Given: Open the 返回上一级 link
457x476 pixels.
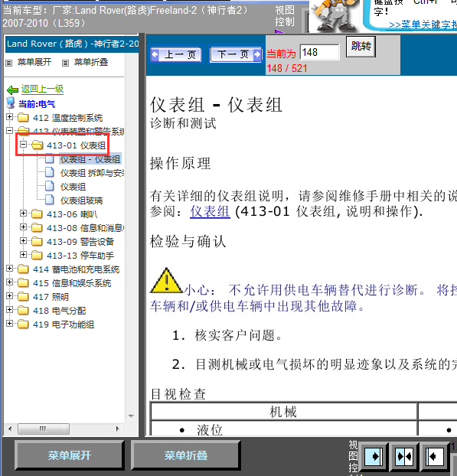Looking at the screenshot, I should (42, 89).
